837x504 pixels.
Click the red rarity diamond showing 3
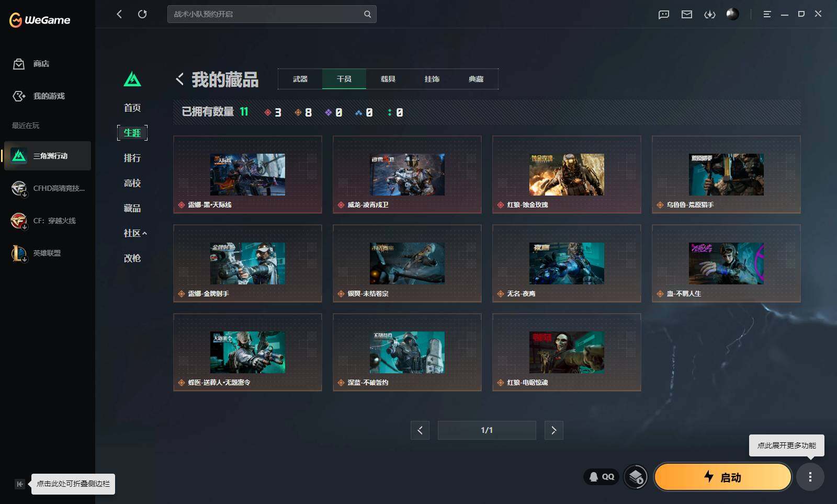click(x=267, y=112)
